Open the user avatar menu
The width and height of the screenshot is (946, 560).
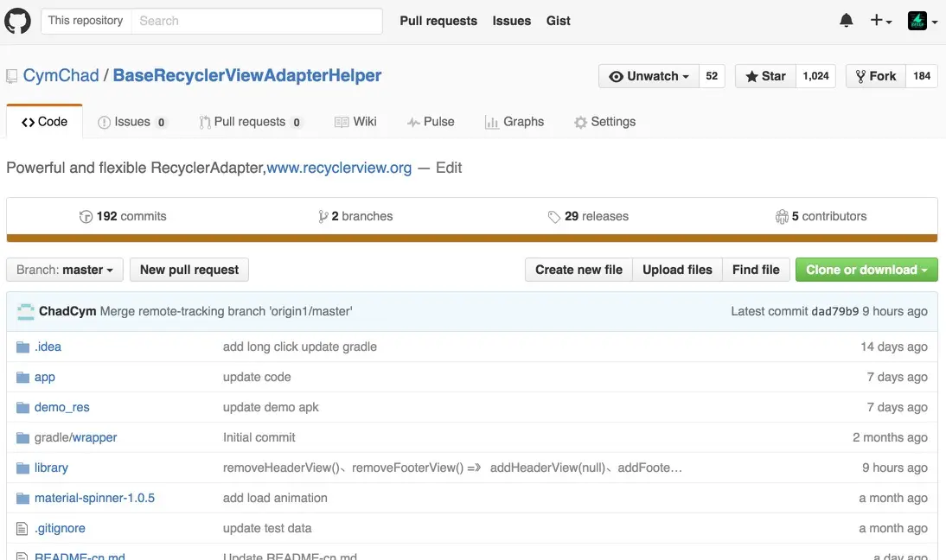pyautogui.click(x=922, y=21)
